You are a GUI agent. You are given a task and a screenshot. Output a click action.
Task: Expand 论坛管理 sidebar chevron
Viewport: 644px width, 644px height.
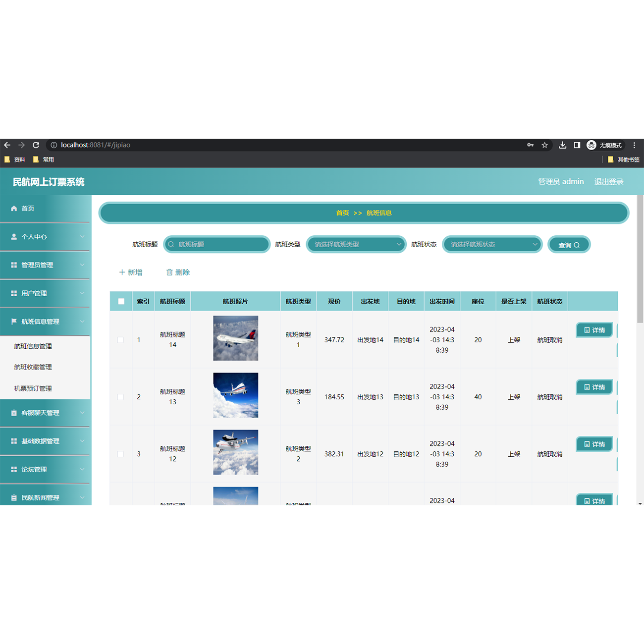click(x=82, y=469)
